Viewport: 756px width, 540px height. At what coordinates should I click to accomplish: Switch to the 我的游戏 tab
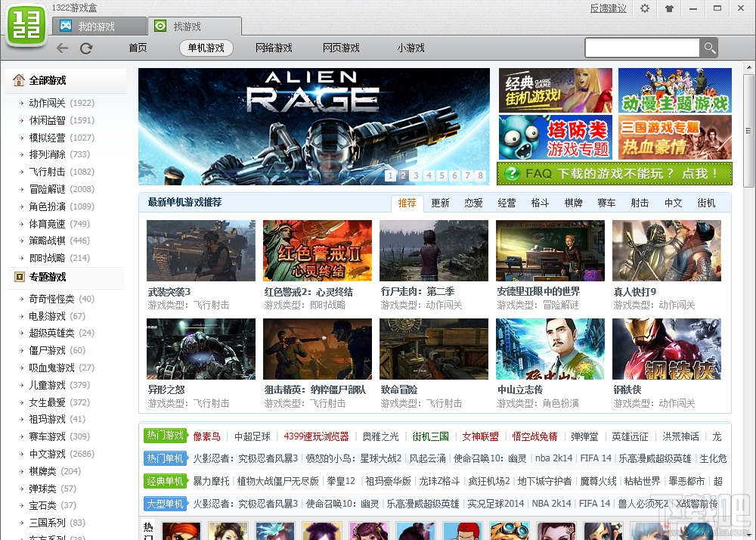click(99, 26)
